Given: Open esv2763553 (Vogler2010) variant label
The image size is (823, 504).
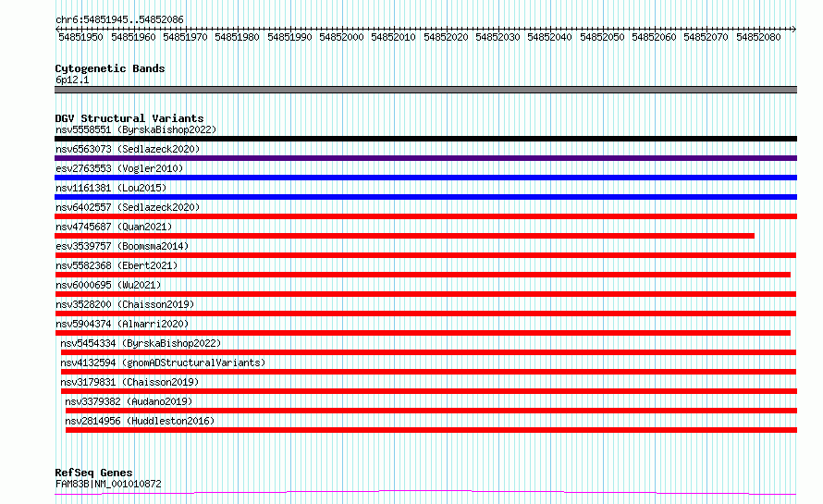Looking at the screenshot, I should click(x=119, y=168).
